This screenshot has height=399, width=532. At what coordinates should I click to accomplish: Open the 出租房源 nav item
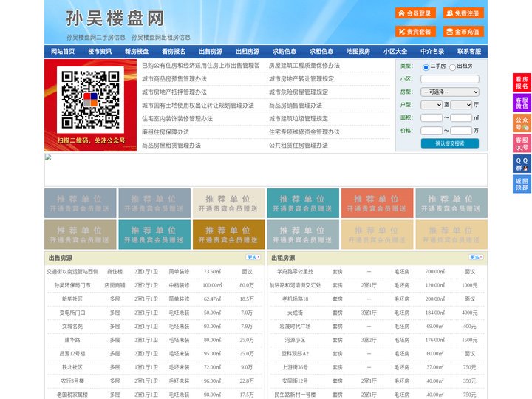pyautogui.click(x=248, y=52)
